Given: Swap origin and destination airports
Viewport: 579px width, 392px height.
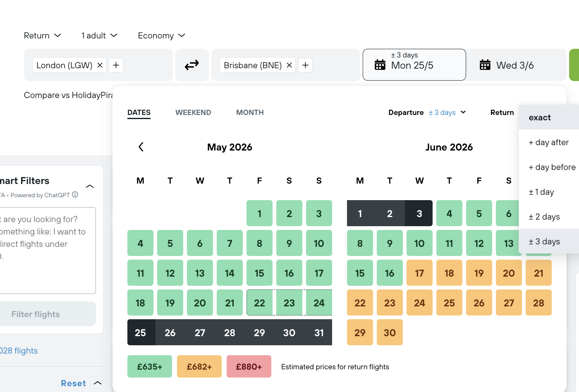Looking at the screenshot, I should coord(192,65).
